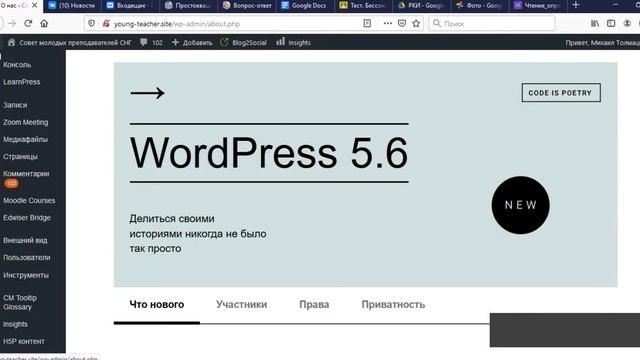Open page actions three-dots menu

[x=387, y=23]
